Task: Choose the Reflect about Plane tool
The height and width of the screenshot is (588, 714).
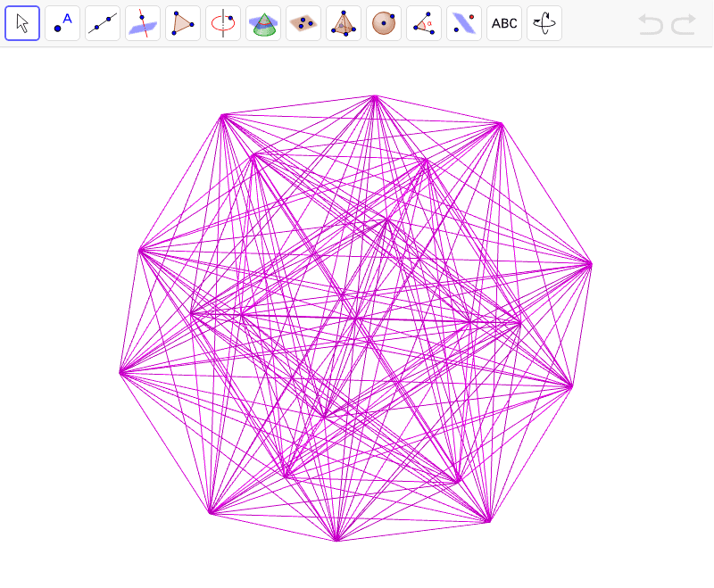Action: pyautogui.click(x=464, y=23)
